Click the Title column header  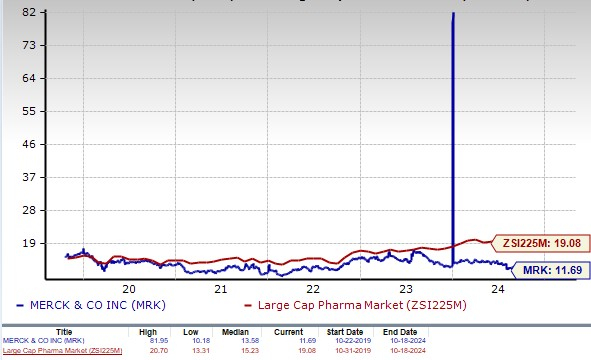64,332
